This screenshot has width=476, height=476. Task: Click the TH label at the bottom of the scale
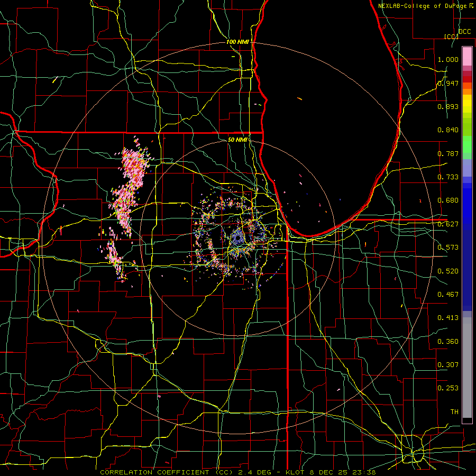454,412
